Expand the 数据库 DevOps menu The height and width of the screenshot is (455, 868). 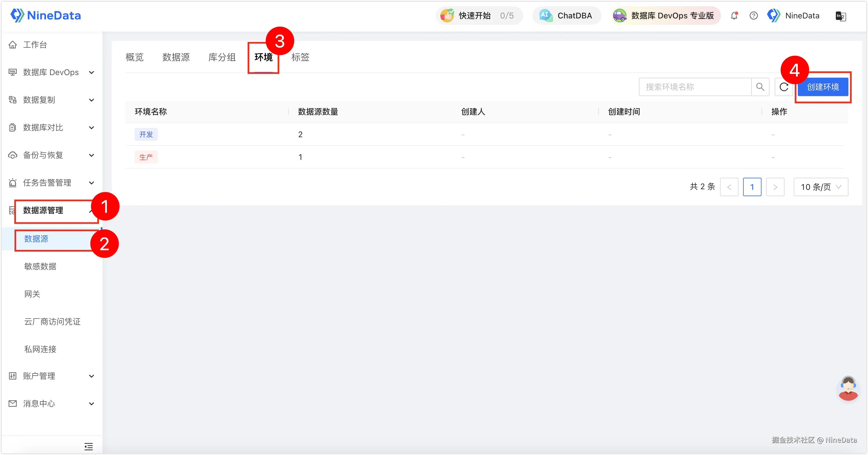tap(51, 72)
